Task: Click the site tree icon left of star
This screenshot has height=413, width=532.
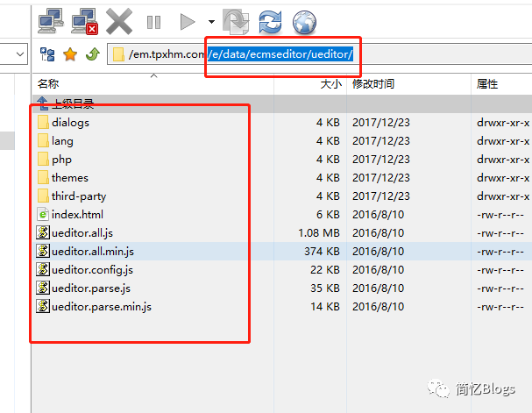Action: [x=48, y=54]
